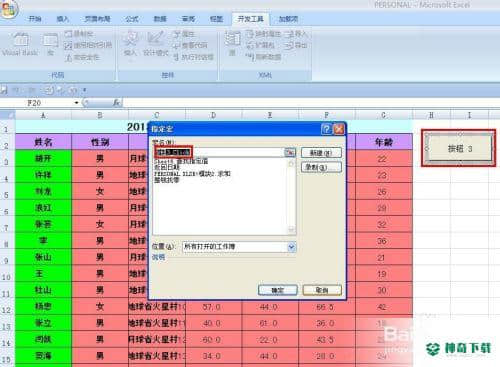Screen dimensions: 500x367
Task: Click Refresh Data (刷新数据)
Action: [263, 57]
